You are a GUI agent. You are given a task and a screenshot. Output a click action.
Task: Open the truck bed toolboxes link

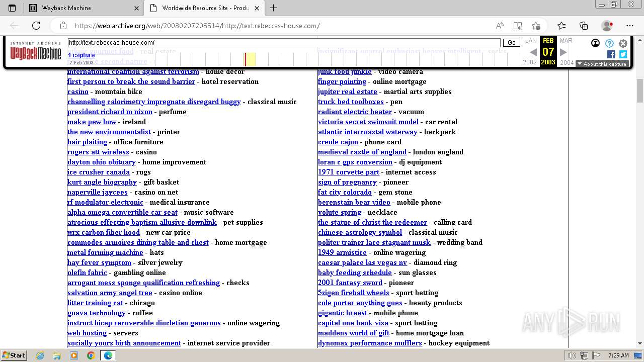[351, 102]
